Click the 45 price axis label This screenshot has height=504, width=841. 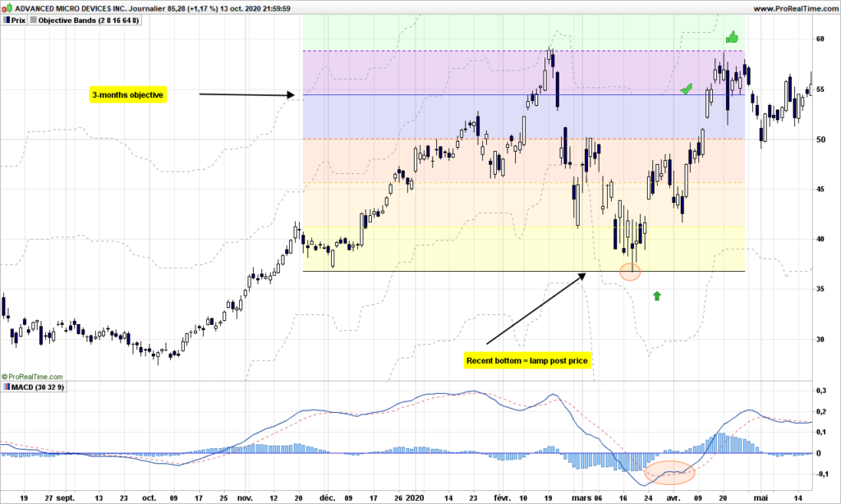click(x=820, y=190)
